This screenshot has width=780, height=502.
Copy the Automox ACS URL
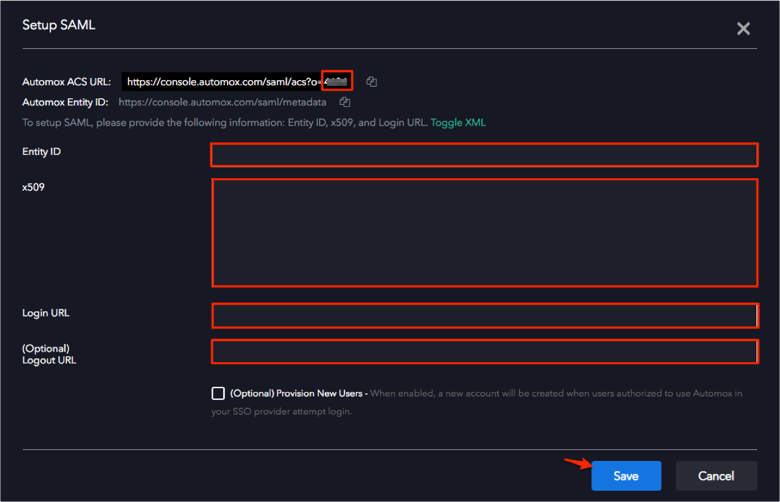pos(371,82)
